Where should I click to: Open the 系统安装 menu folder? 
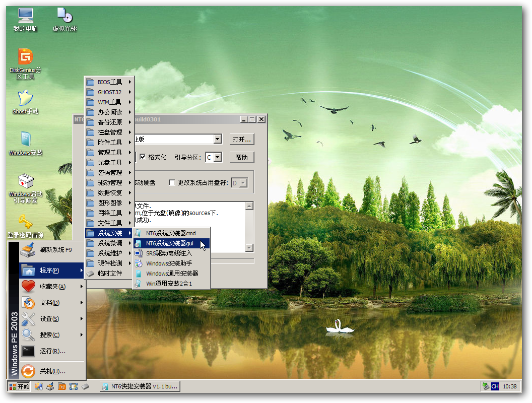tap(109, 233)
